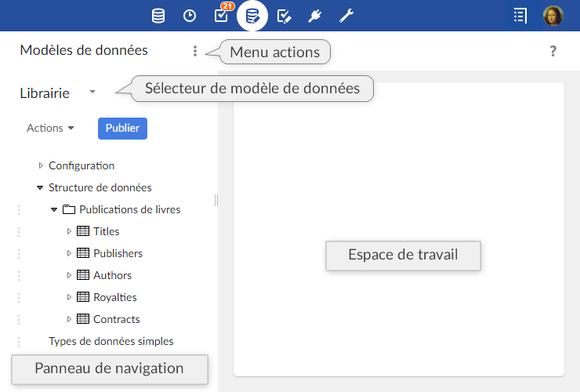Open the Librairie data model selector
This screenshot has height=392, width=580.
tap(92, 93)
